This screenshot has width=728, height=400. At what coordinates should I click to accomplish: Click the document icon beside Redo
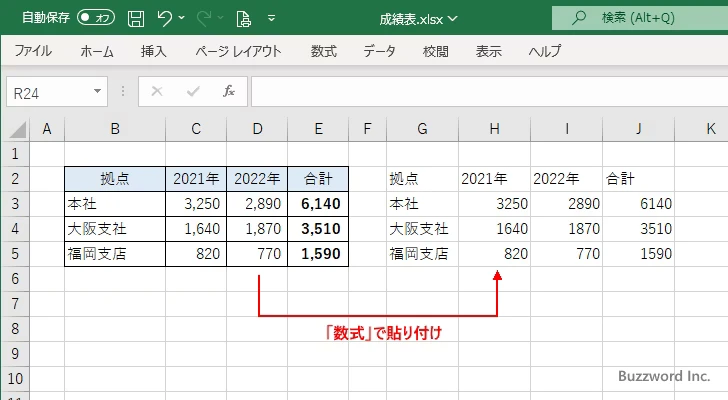[x=243, y=17]
